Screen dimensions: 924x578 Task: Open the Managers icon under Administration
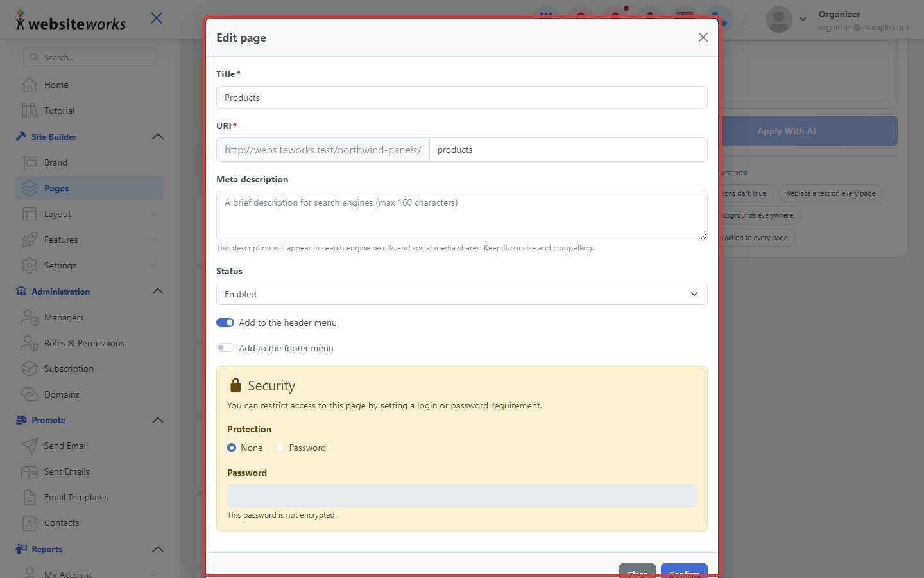click(x=29, y=317)
